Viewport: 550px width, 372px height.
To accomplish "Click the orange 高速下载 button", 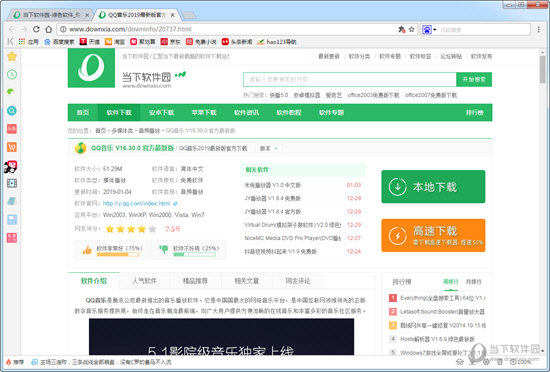I will (x=433, y=236).
